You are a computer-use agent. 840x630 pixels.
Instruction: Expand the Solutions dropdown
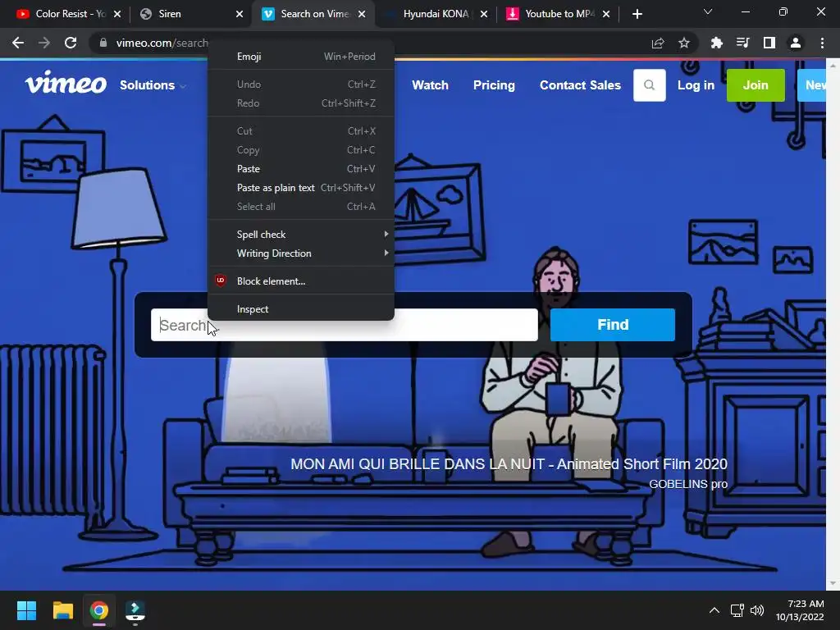point(153,85)
